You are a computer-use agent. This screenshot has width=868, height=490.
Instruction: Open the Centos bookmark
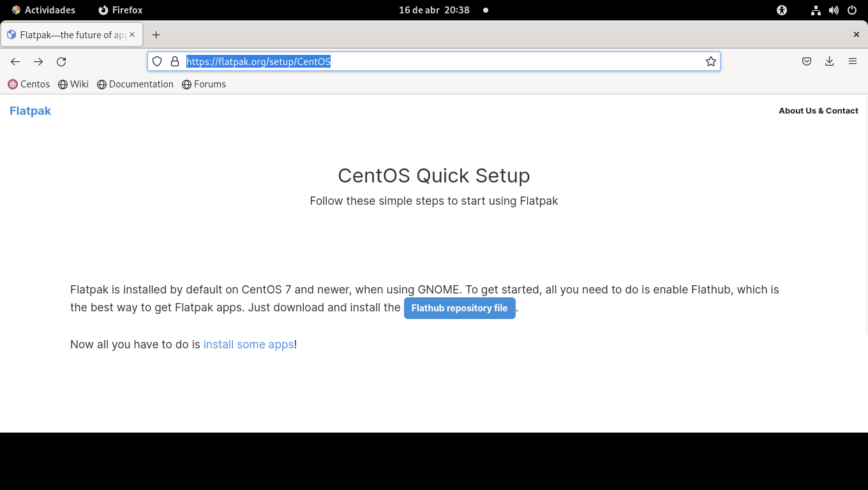[29, 84]
